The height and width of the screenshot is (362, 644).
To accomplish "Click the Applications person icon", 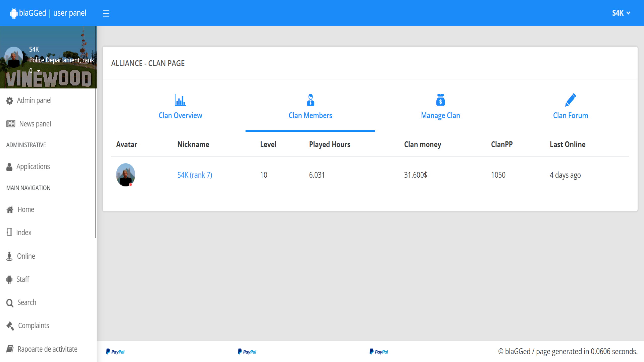I will point(9,167).
